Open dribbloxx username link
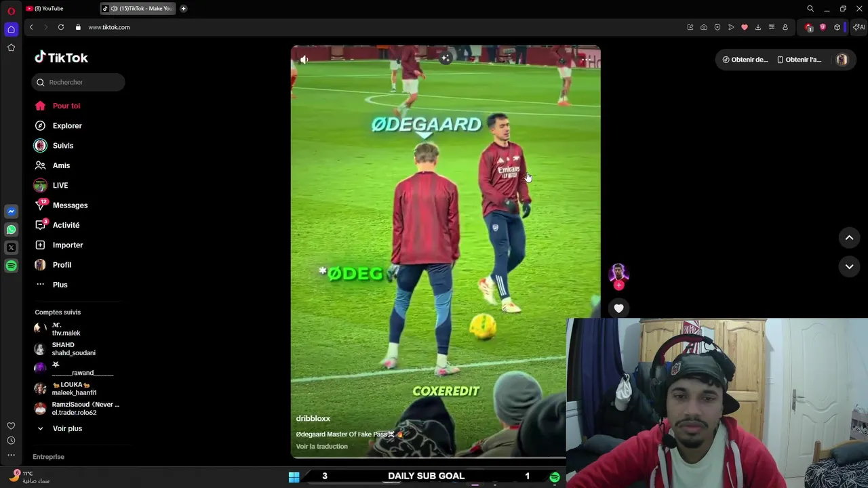868x488 pixels. [313, 418]
